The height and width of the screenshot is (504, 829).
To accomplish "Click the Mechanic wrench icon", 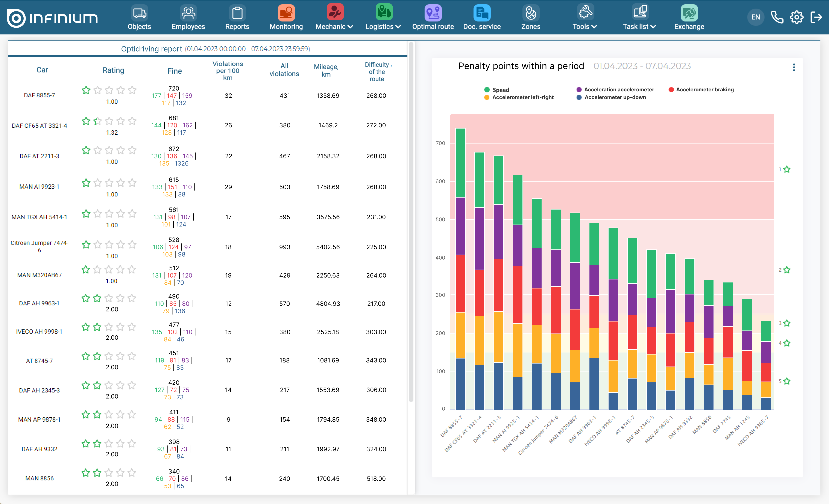I will 335,12.
